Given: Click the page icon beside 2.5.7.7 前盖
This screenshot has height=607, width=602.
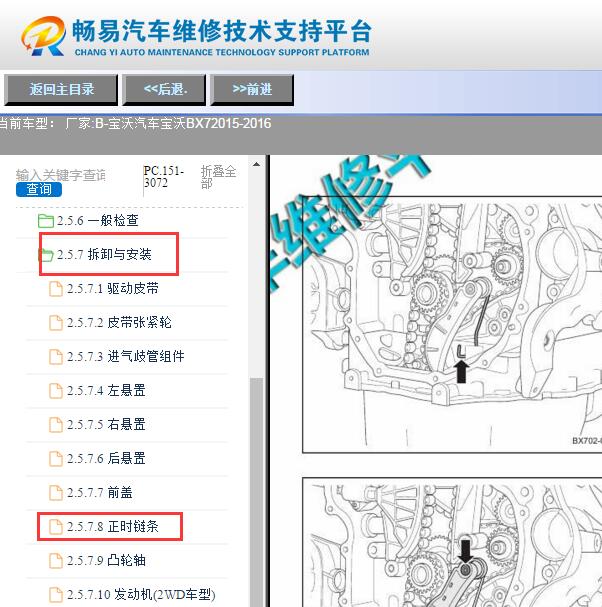Looking at the screenshot, I should pos(56,493).
